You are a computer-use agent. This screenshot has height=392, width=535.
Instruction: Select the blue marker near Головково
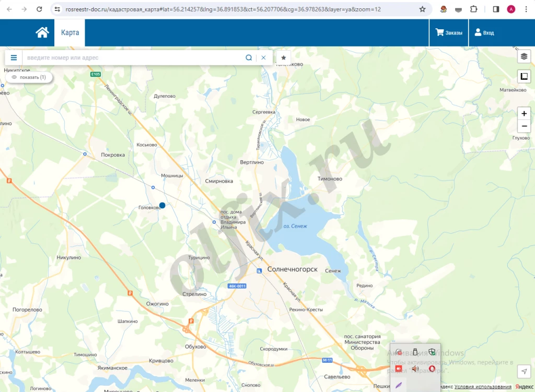[x=162, y=206]
